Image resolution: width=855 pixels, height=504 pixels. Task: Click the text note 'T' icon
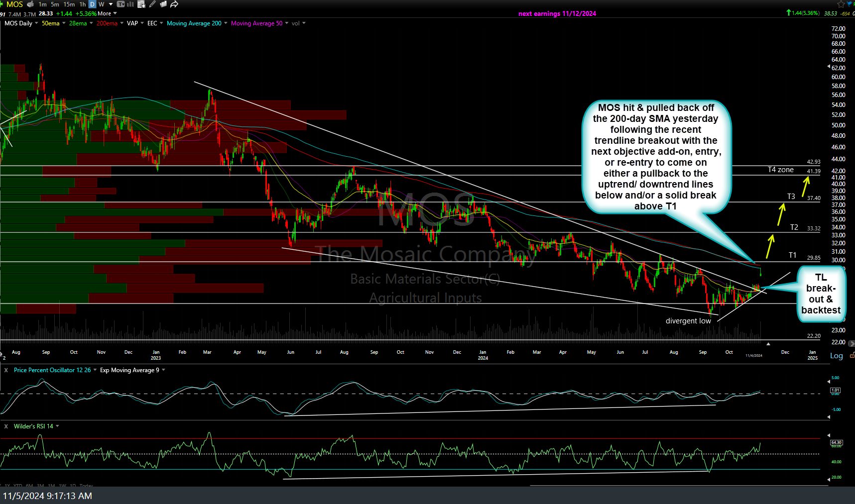[121, 4]
